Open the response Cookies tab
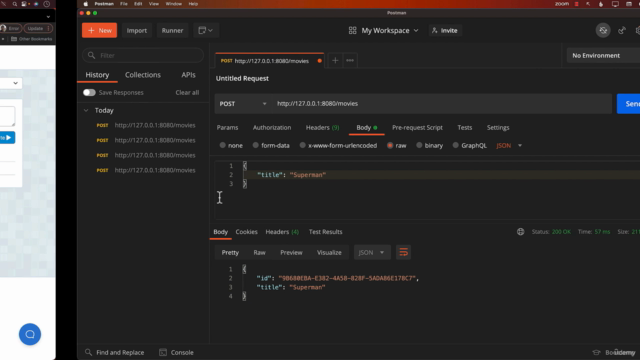Screen dimensions: 640x360 point(246,231)
